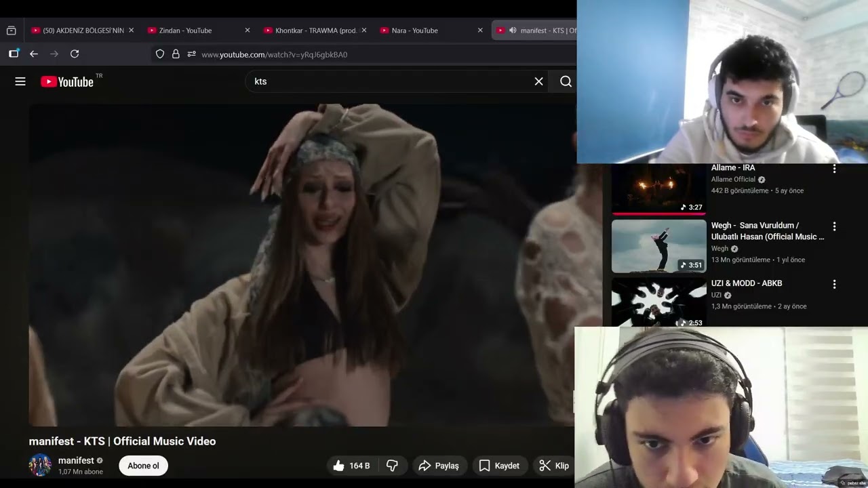The image size is (868, 488).
Task: Click the search magnifier button
Action: (x=566, y=81)
